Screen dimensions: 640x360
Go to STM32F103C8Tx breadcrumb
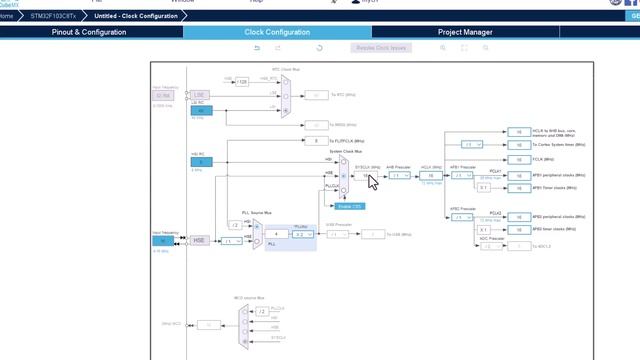(53, 16)
